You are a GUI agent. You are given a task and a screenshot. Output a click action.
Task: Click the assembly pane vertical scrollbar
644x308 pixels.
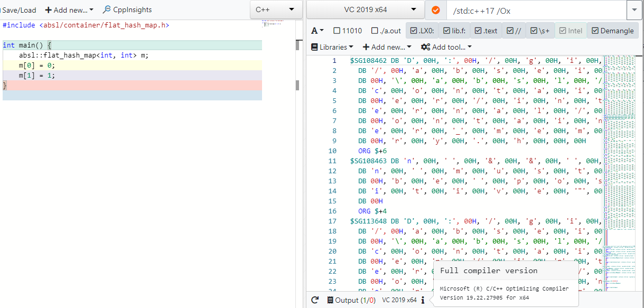coord(640,158)
